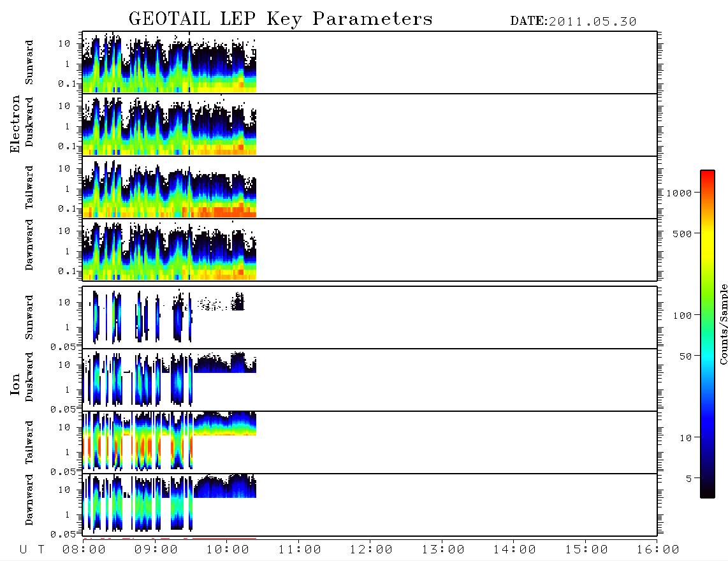Image resolution: width=728 pixels, height=561 pixels.
Task: Click the Ion Dawnward spectrogram data
Action: [x=170, y=504]
